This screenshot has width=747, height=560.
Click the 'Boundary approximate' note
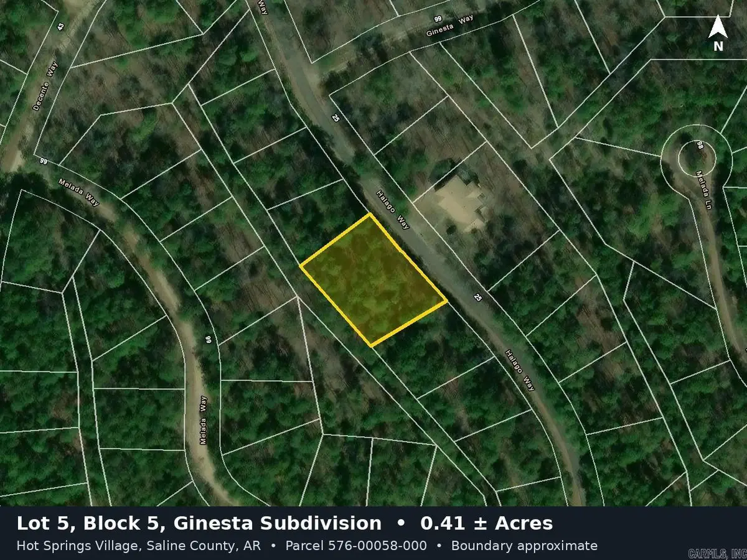click(x=524, y=546)
